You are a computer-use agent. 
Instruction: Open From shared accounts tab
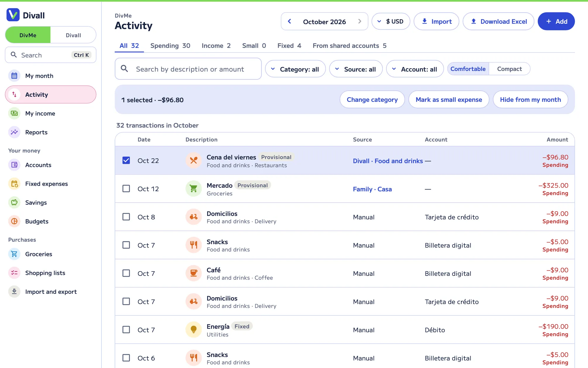(x=350, y=46)
